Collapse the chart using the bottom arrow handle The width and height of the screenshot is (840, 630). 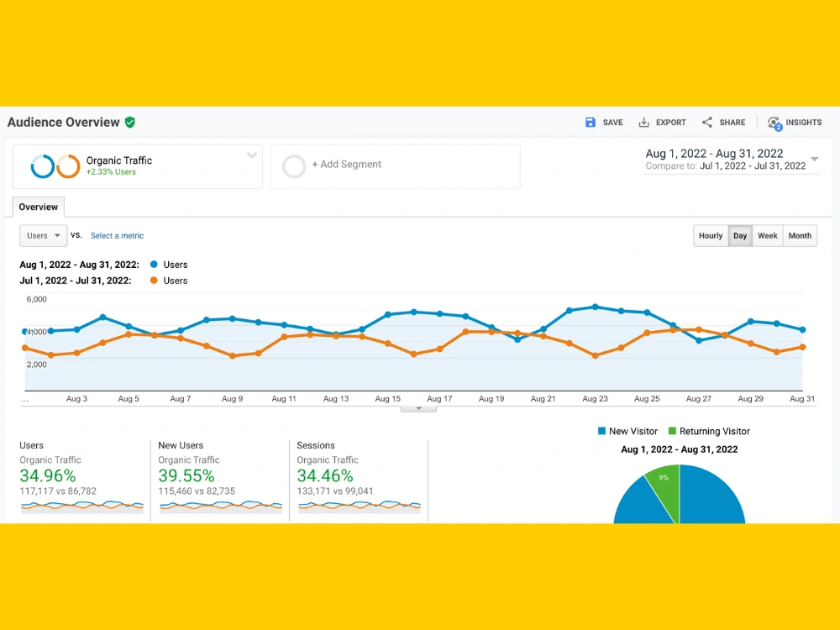pyautogui.click(x=418, y=409)
